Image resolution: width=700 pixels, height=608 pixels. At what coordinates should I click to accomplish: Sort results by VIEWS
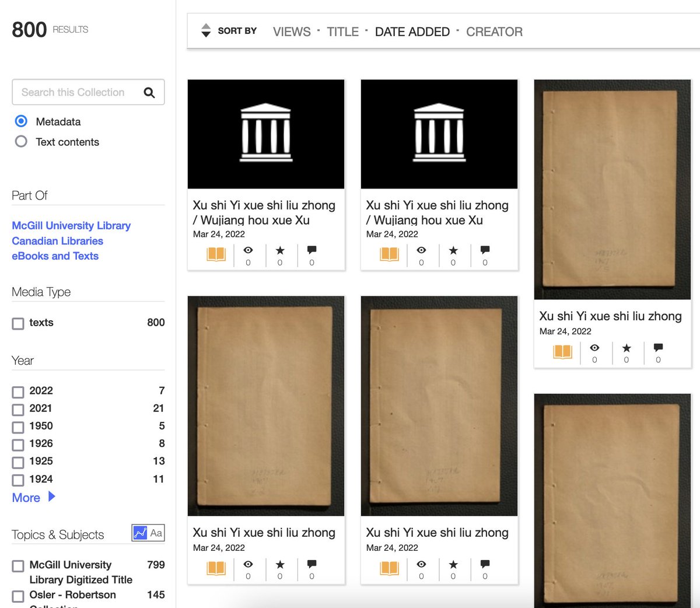(292, 32)
